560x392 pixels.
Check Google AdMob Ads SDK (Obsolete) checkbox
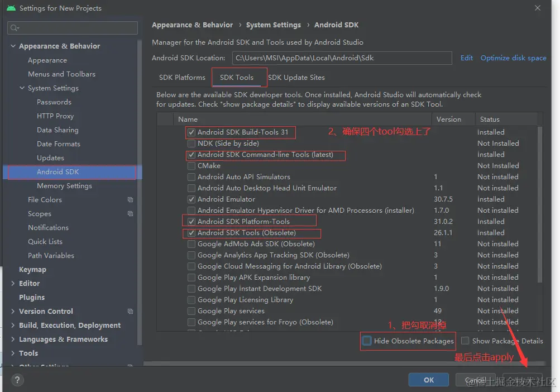(x=192, y=244)
